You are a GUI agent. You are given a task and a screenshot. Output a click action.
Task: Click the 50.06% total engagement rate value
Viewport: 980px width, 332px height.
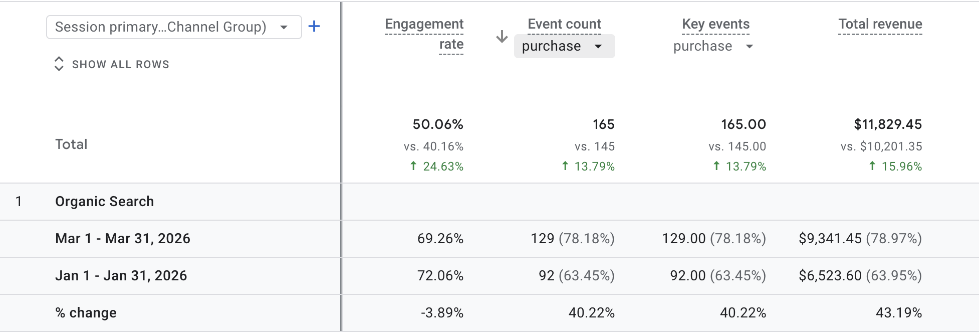[438, 124]
